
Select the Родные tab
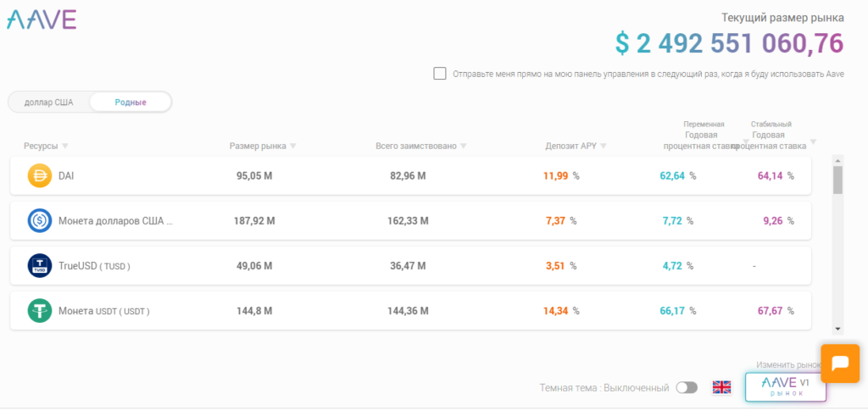[131, 102]
